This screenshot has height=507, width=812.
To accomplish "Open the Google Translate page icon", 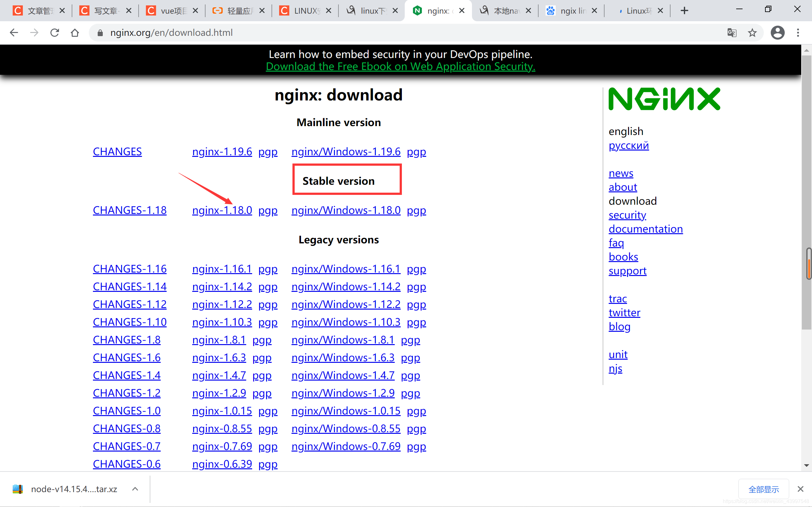I will point(732,33).
